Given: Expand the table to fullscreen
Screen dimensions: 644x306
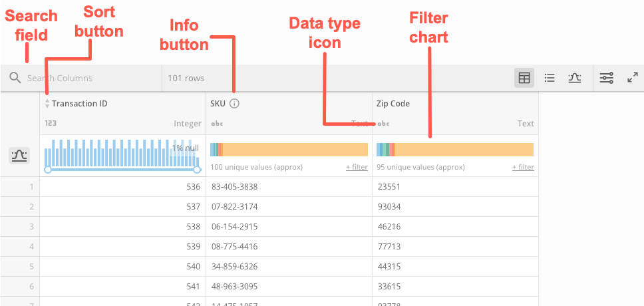Looking at the screenshot, I should [x=633, y=78].
